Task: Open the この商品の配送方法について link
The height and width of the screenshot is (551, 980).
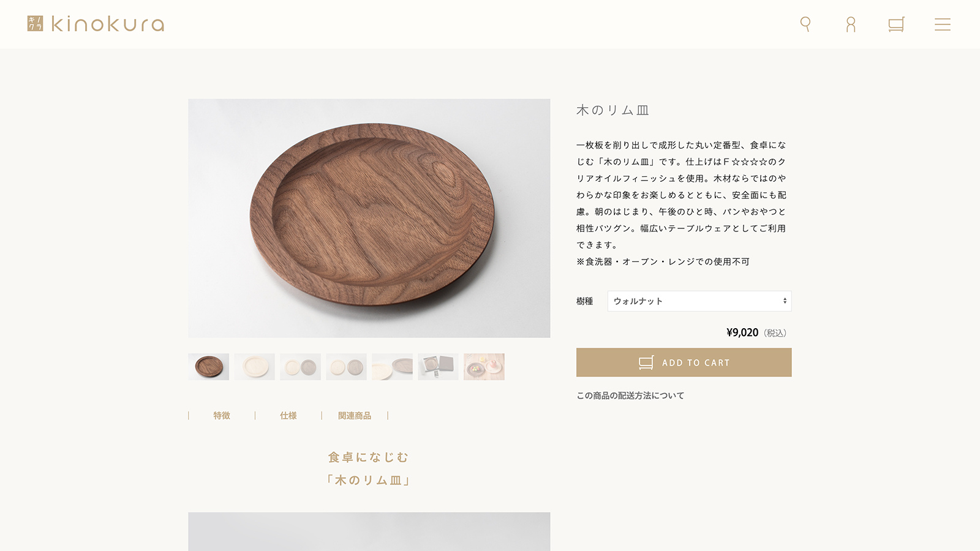Action: [630, 395]
